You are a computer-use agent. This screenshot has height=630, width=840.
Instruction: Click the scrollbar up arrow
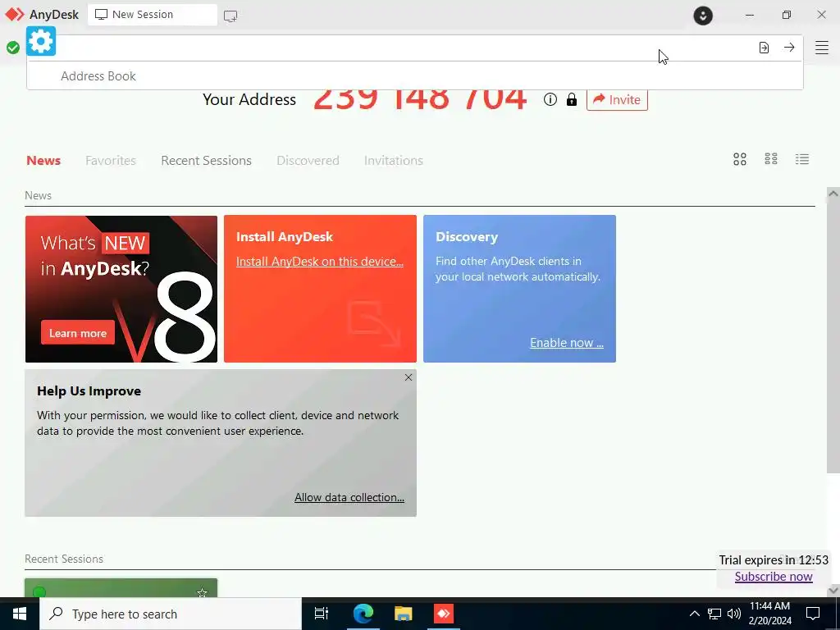(833, 194)
